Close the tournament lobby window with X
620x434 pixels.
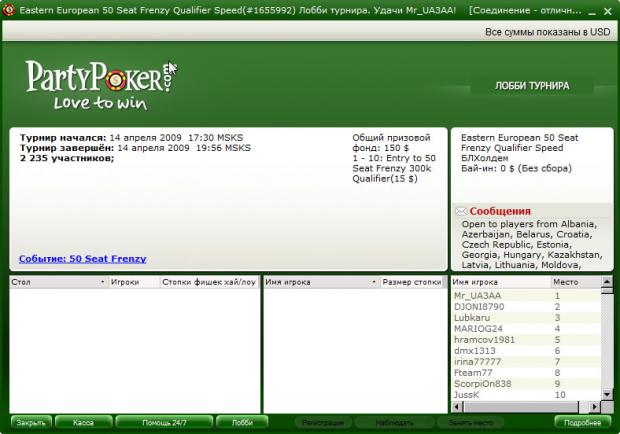coord(608,11)
